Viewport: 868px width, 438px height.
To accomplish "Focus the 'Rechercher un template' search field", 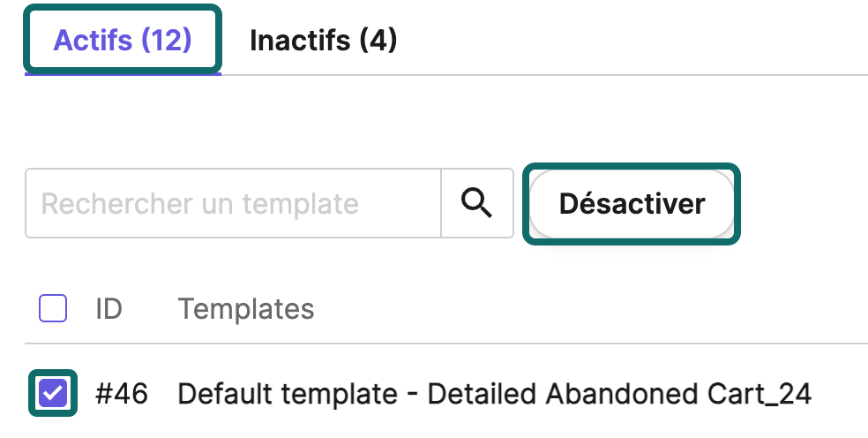I will pyautogui.click(x=233, y=203).
